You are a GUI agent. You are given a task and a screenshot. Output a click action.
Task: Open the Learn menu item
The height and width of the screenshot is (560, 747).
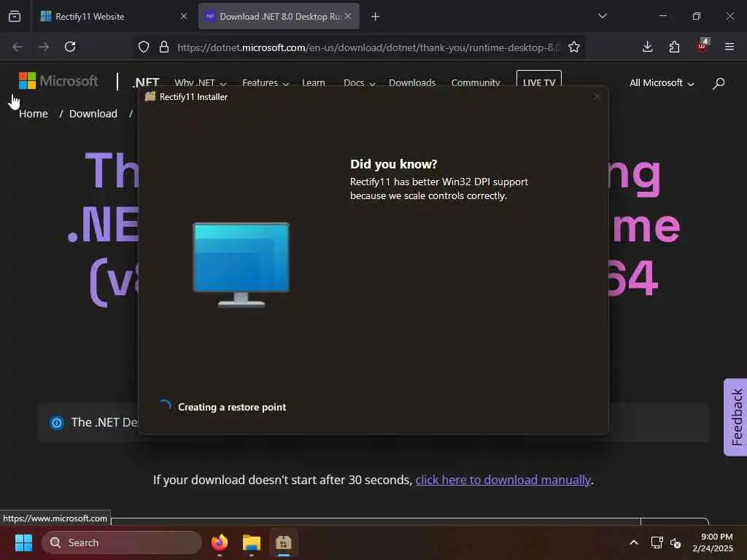point(314,83)
